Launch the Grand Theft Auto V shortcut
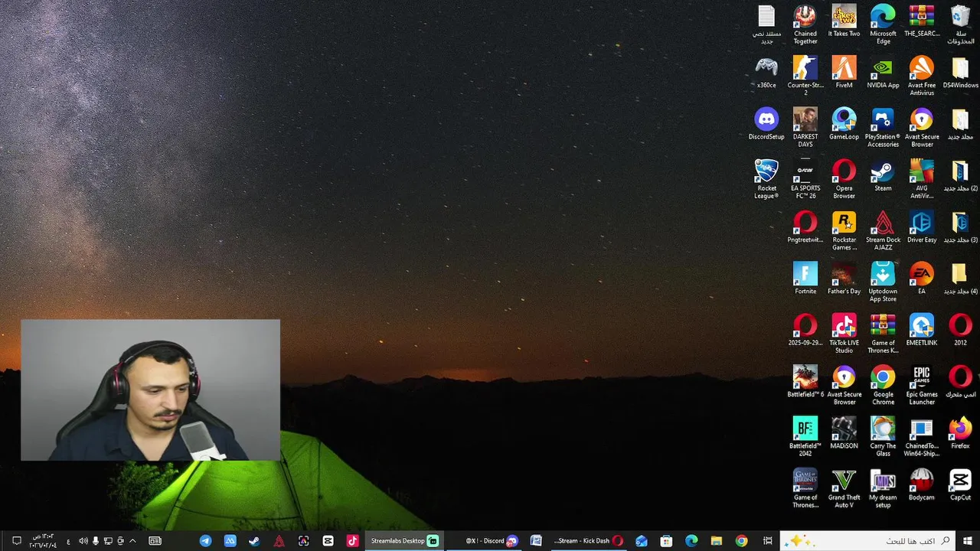 [844, 488]
